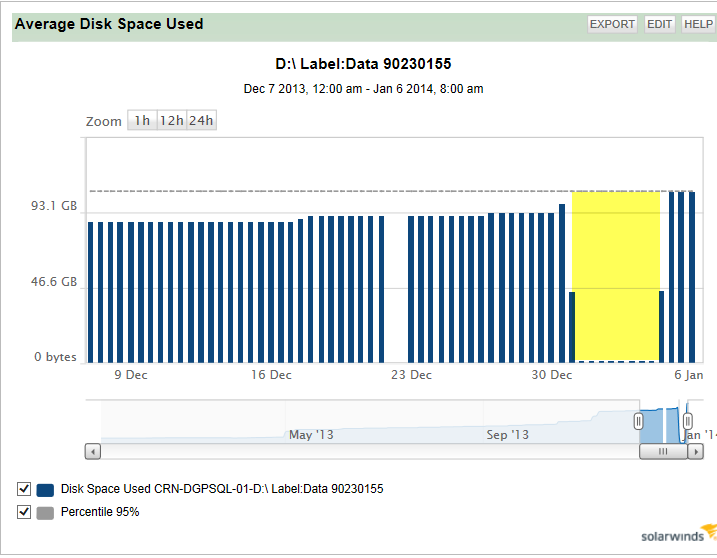Click the EXPORT button
The height and width of the screenshot is (558, 717).
click(612, 24)
